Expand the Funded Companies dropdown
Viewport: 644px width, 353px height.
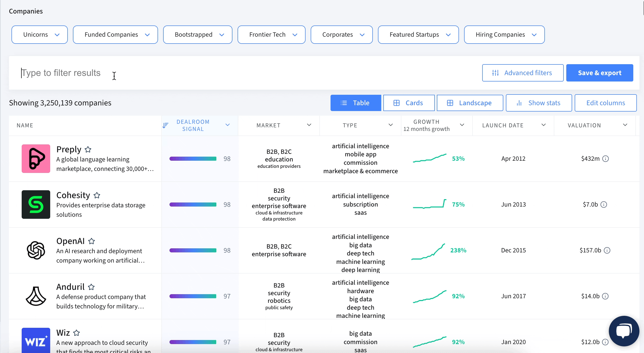coord(115,35)
